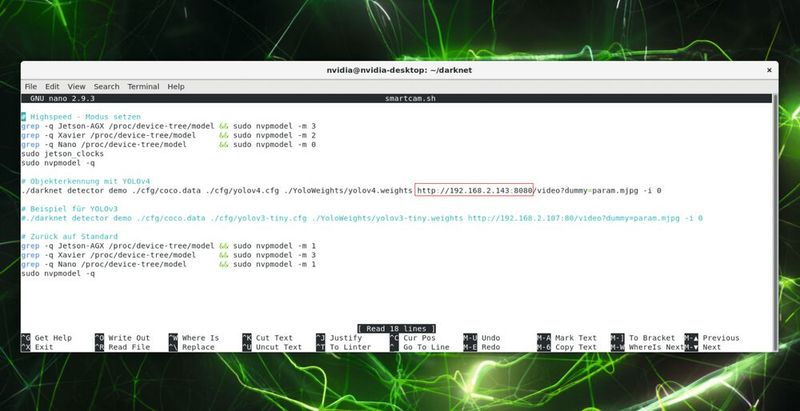
Task: Click the 'Copy Text' shortcut label
Action: tap(576, 347)
